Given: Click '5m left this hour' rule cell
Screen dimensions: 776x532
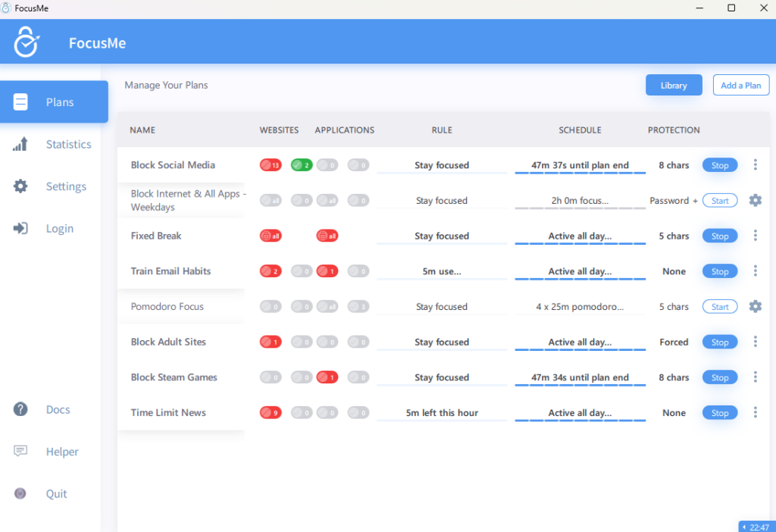Looking at the screenshot, I should coord(442,413).
